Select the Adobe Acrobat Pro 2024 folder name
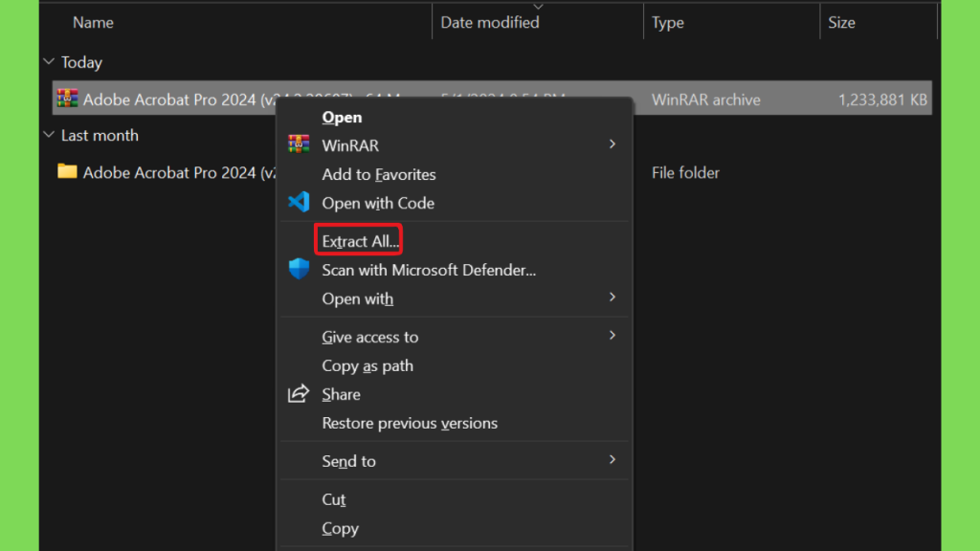This screenshot has width=980, height=551. point(179,172)
